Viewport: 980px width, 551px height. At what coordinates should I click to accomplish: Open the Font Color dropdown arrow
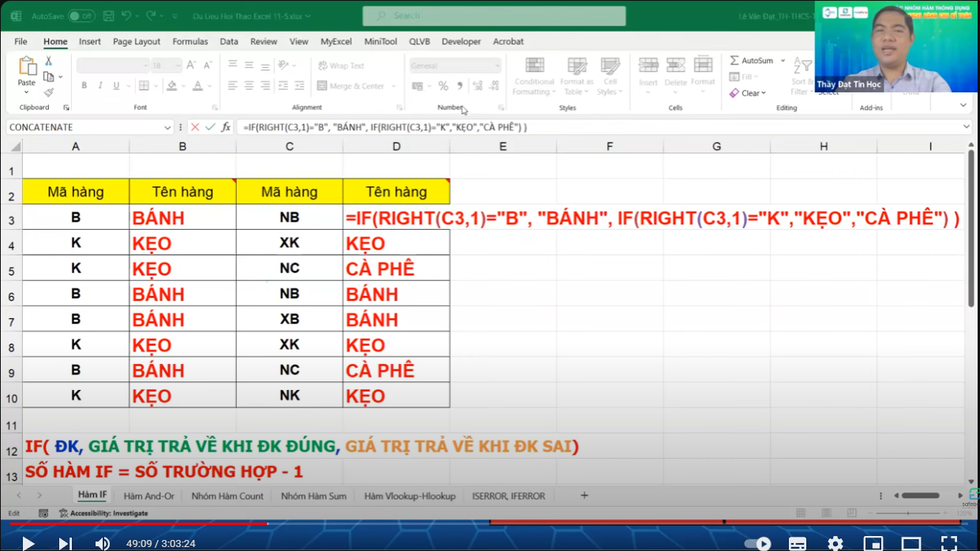(210, 86)
